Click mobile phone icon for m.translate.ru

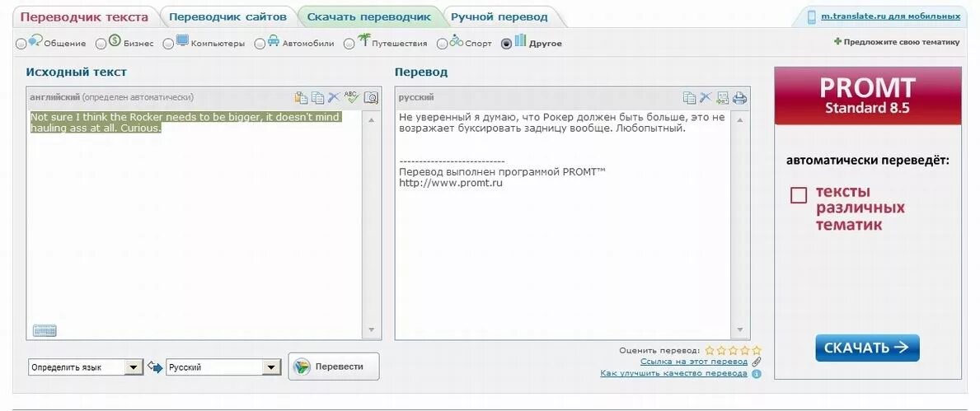click(812, 16)
